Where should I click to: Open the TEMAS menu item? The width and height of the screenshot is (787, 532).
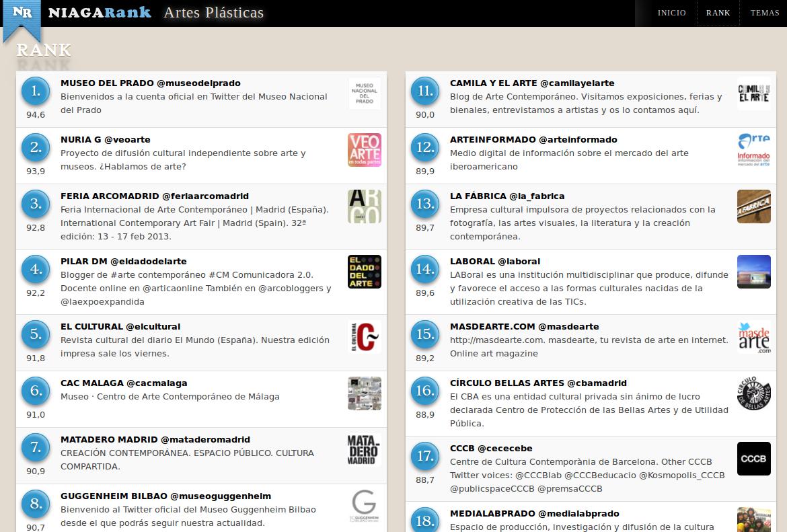coord(764,13)
